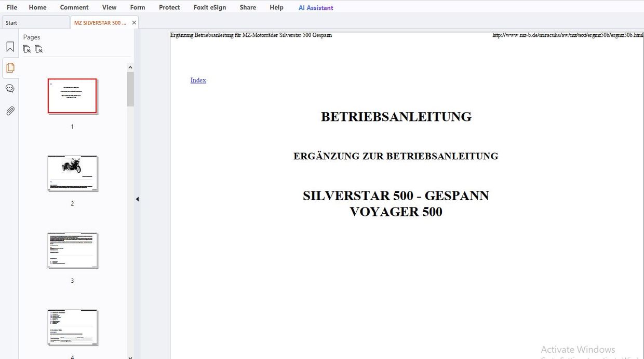Click the mz-b.de URL at page top

[568, 35]
